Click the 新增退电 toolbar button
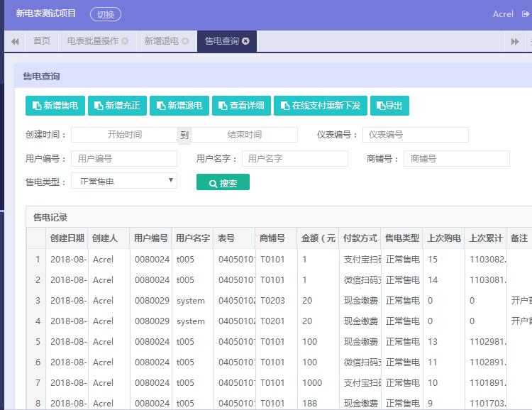532x410 pixels. coord(179,106)
